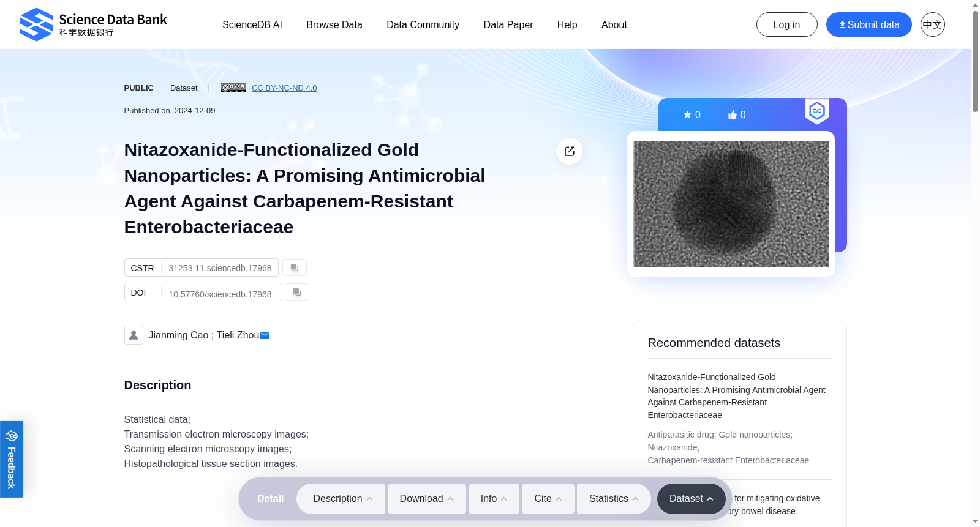Click author name Tieli Zhou
980x527 pixels.
(238, 335)
